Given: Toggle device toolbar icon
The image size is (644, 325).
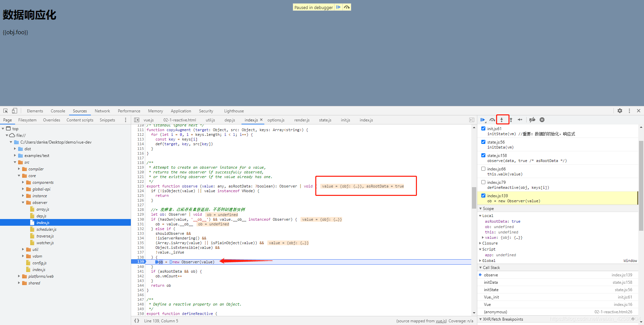Looking at the screenshot, I should point(14,111).
